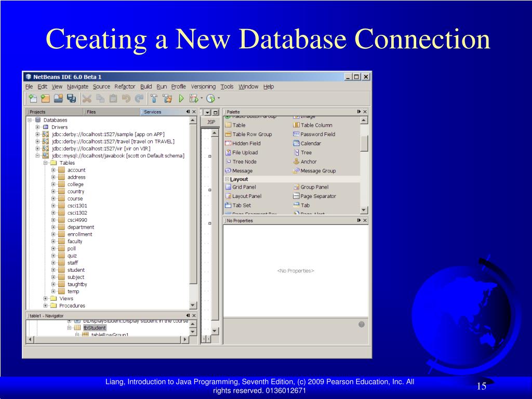The height and width of the screenshot is (399, 532).
Task: Click the Open Project toolbar icon
Action: [x=58, y=98]
